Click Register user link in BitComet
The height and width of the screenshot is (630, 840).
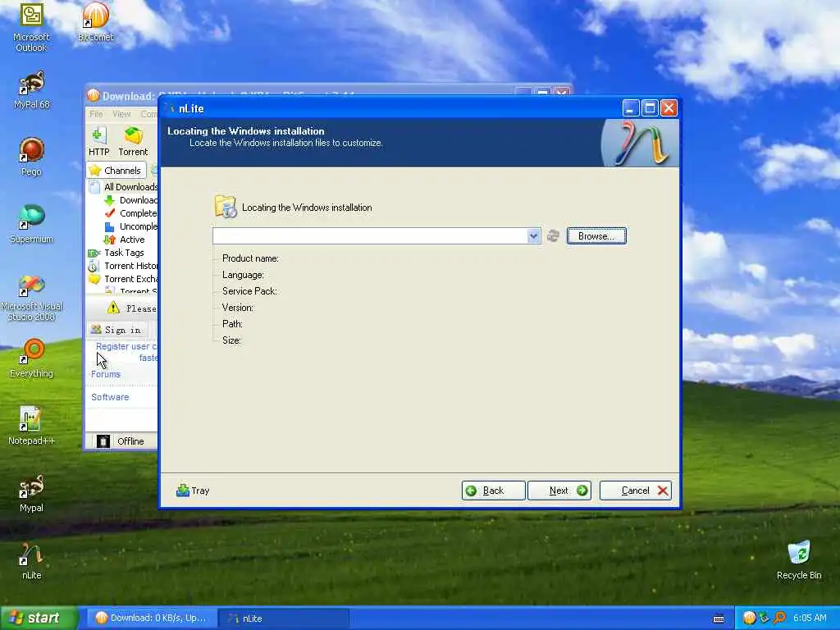point(126,347)
